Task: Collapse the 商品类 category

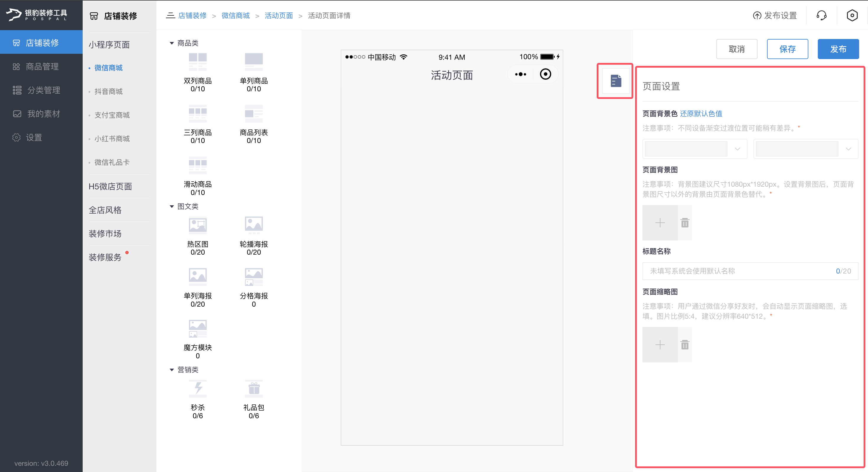Action: (x=172, y=43)
